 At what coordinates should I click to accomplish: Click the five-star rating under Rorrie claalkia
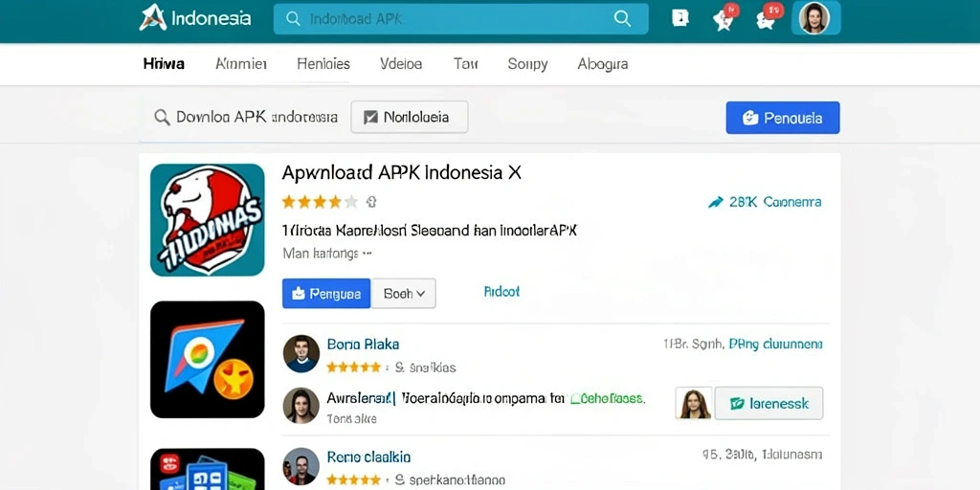[x=354, y=480]
